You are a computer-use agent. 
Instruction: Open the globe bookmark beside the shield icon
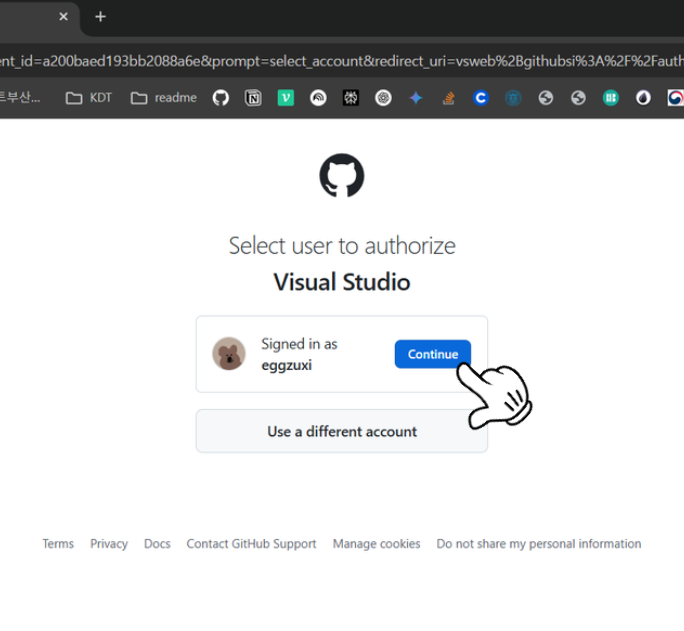546,98
